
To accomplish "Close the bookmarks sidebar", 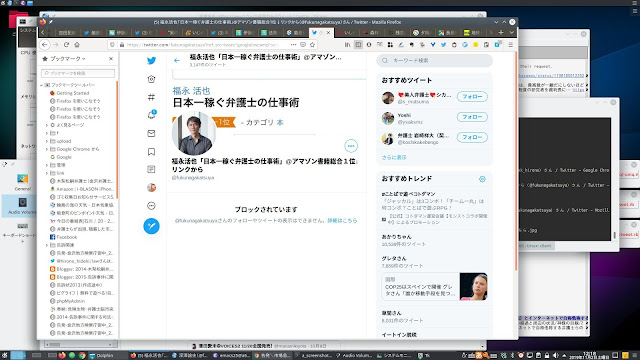I will tap(111, 59).
